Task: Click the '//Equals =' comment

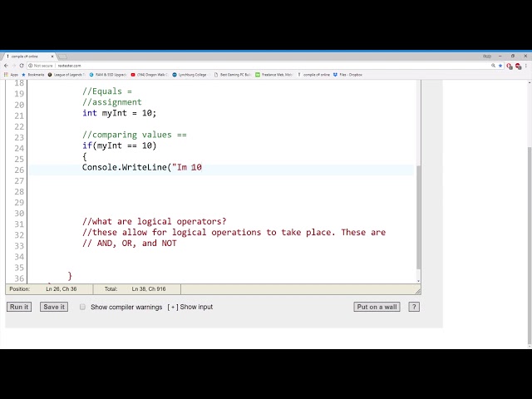Action: (107, 91)
